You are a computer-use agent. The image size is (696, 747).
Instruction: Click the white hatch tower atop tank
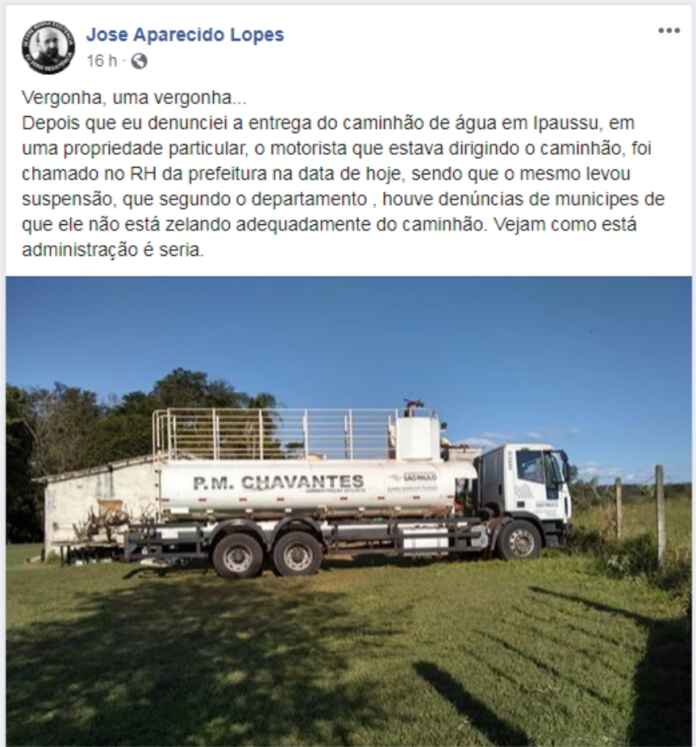pos(418,437)
